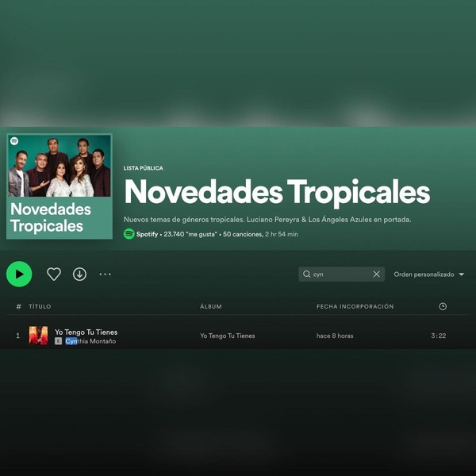Expand the Orden personalizado sort dropdown
476x476 pixels.
(429, 274)
